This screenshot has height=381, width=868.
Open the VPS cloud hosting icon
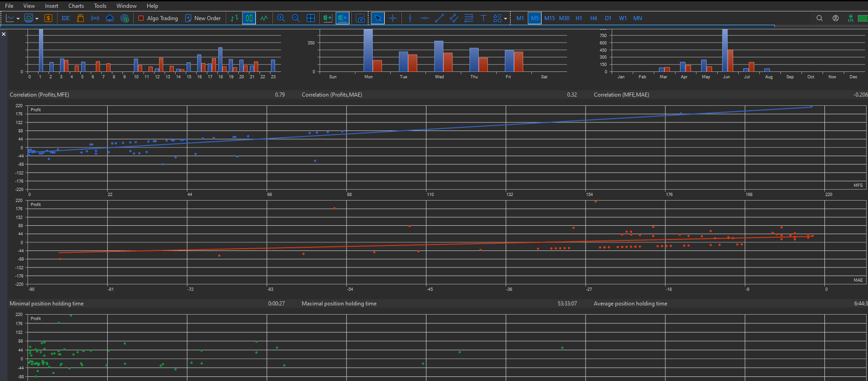[110, 18]
